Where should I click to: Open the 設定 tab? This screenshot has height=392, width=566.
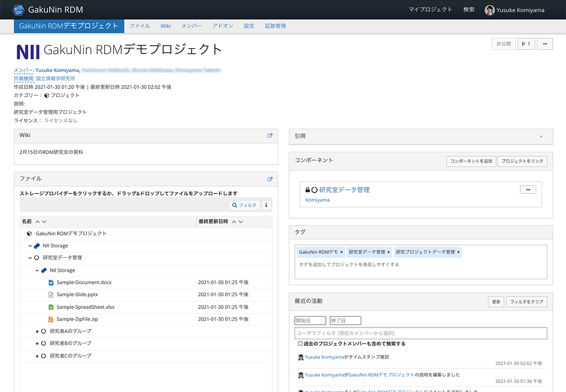249,26
